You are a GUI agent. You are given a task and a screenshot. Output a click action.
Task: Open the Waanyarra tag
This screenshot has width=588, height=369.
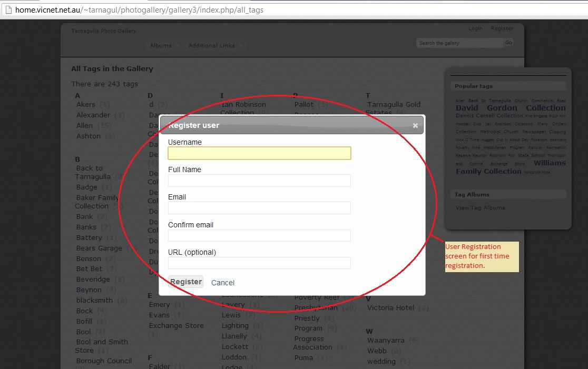pyautogui.click(x=386, y=340)
